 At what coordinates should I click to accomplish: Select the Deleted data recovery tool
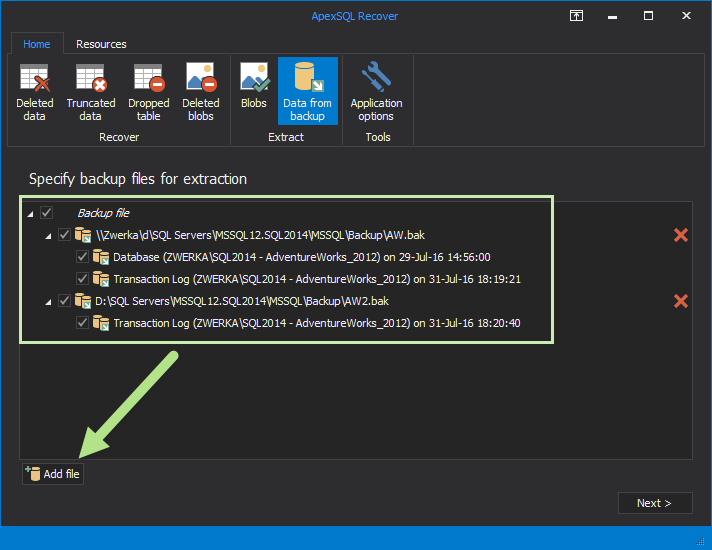[35, 92]
